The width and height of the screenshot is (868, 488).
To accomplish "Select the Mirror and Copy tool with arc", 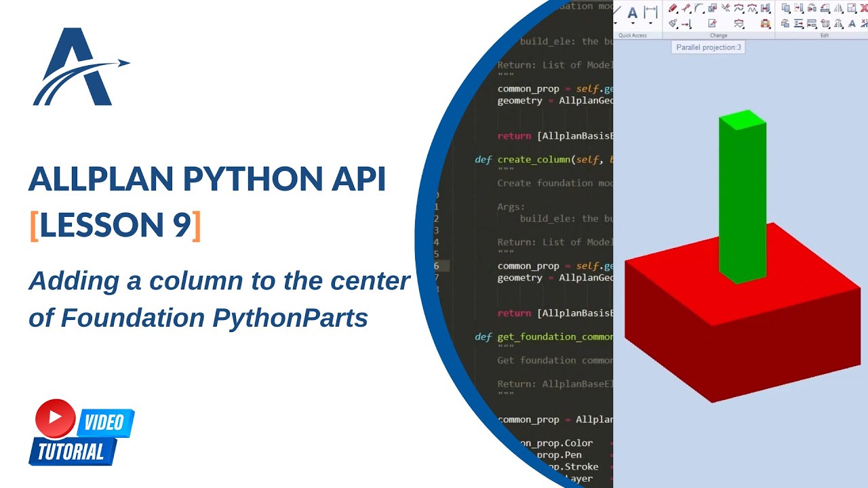I will (x=838, y=24).
